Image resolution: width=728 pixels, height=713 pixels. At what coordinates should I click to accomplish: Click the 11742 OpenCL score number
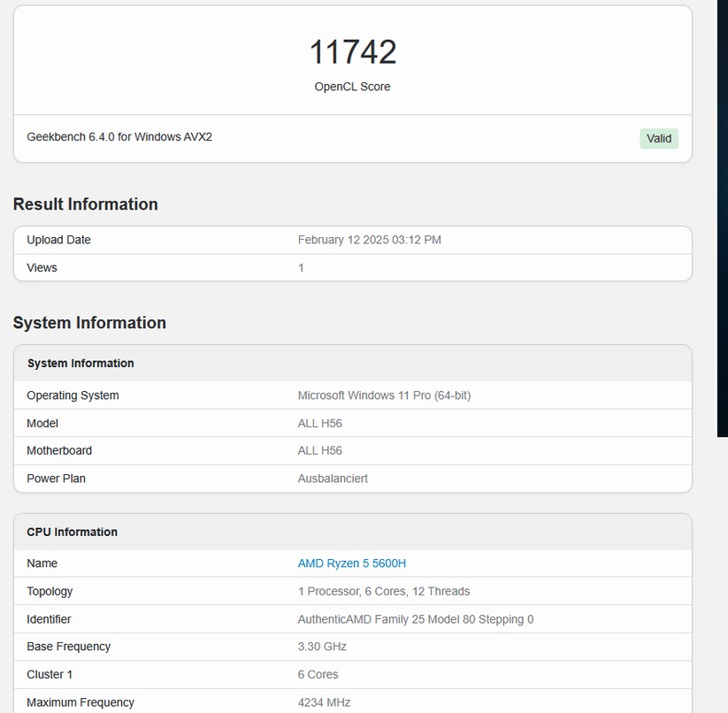coord(352,52)
